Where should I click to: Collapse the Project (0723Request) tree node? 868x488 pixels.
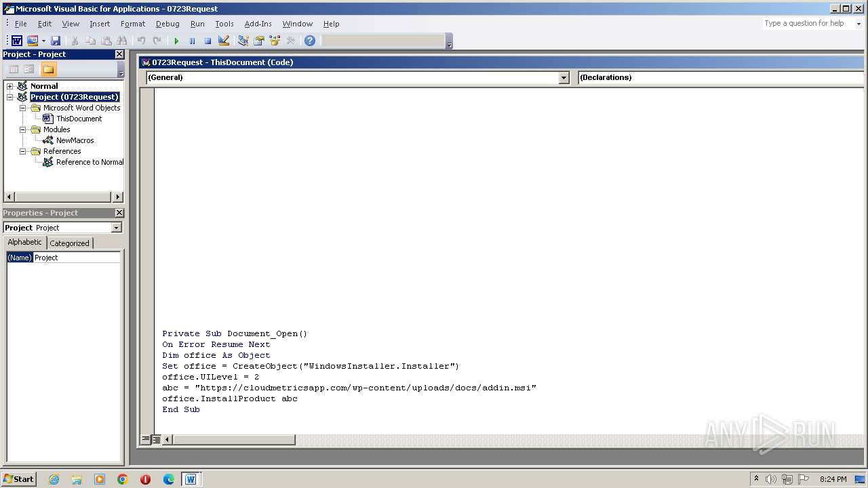[9, 97]
